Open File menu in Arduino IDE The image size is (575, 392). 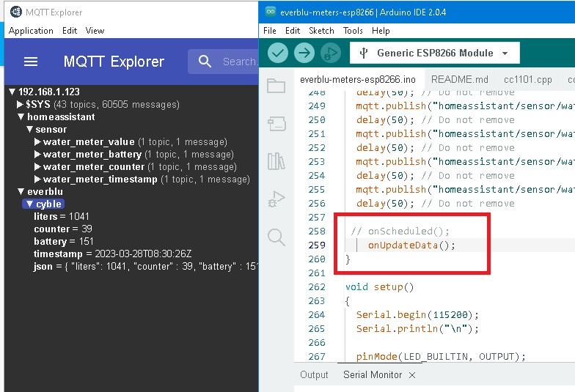pyautogui.click(x=270, y=31)
